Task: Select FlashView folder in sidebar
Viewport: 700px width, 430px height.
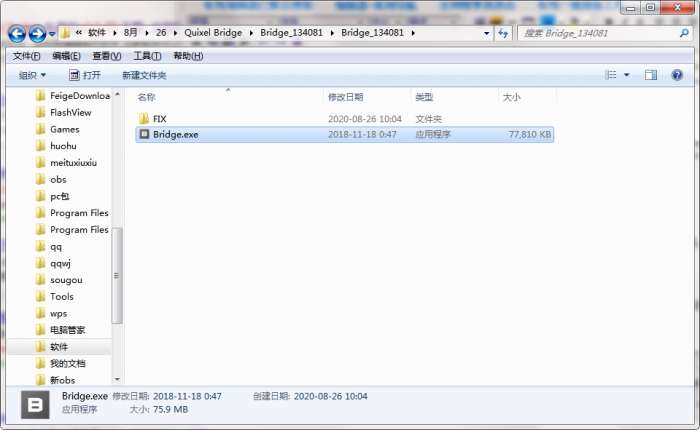Action: click(64, 113)
